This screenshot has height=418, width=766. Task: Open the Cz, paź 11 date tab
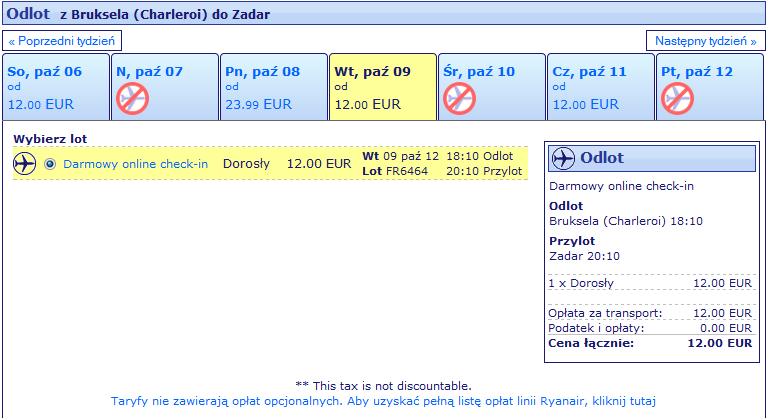[601, 87]
